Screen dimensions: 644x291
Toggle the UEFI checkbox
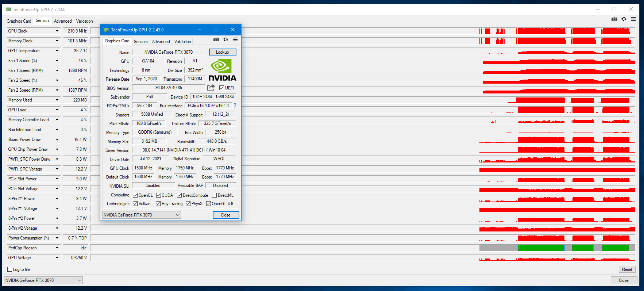221,88
